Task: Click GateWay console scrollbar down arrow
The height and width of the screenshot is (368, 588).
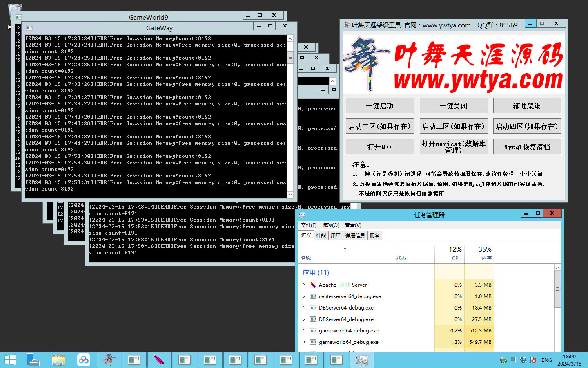Action: pos(290,195)
